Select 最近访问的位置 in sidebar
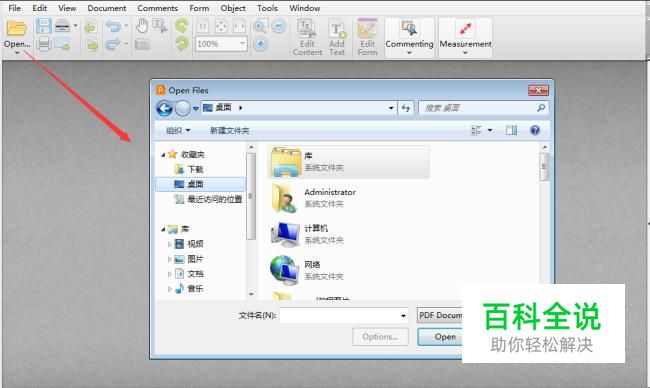This screenshot has height=388, width=650. pos(215,199)
